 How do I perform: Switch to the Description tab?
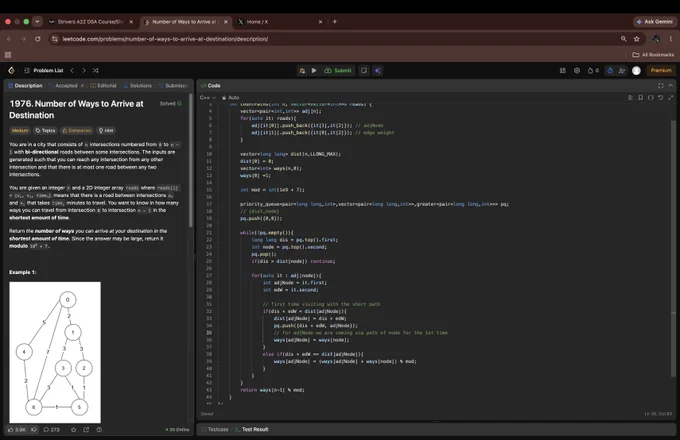[26, 85]
